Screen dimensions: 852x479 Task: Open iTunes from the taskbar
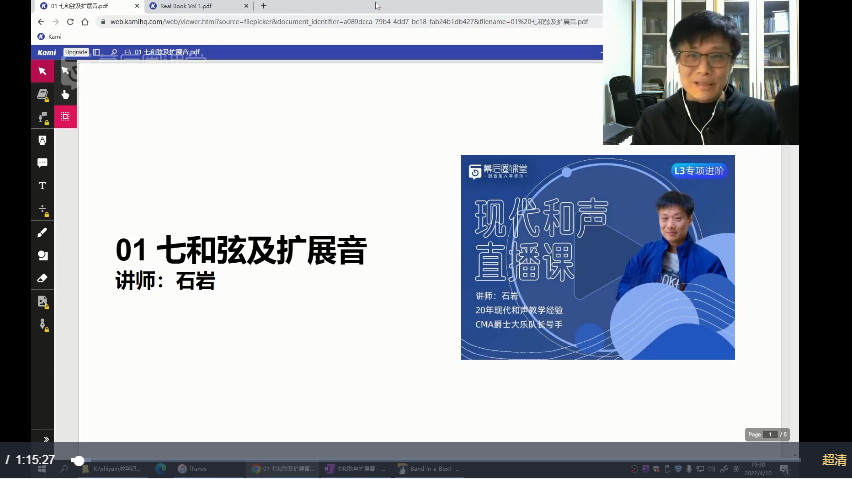[x=192, y=469]
